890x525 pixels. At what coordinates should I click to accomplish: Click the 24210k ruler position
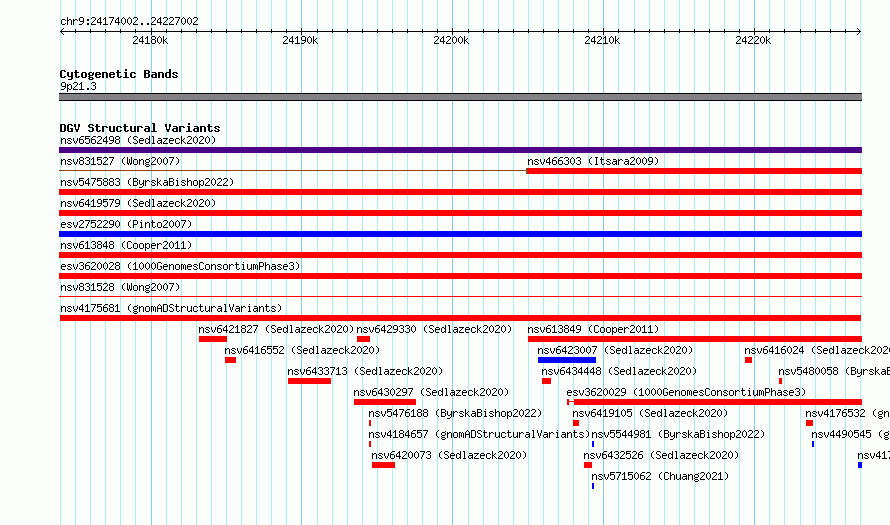pos(602,40)
